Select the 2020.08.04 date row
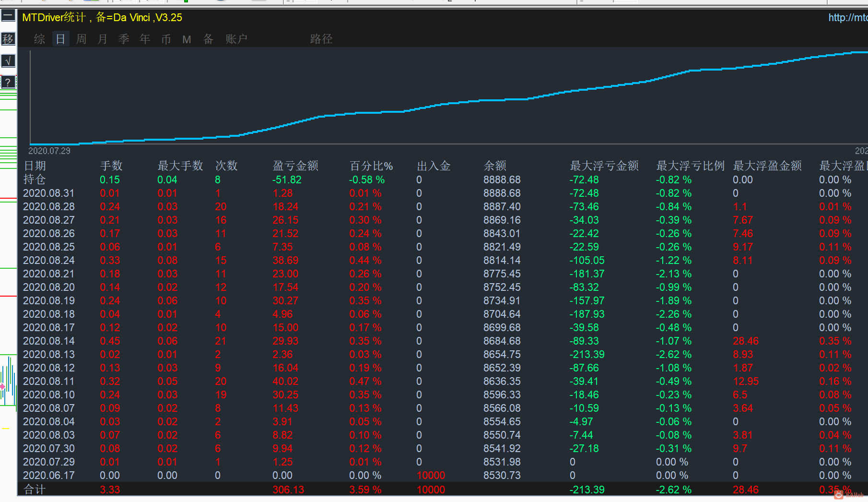This screenshot has height=502, width=868. (49, 421)
